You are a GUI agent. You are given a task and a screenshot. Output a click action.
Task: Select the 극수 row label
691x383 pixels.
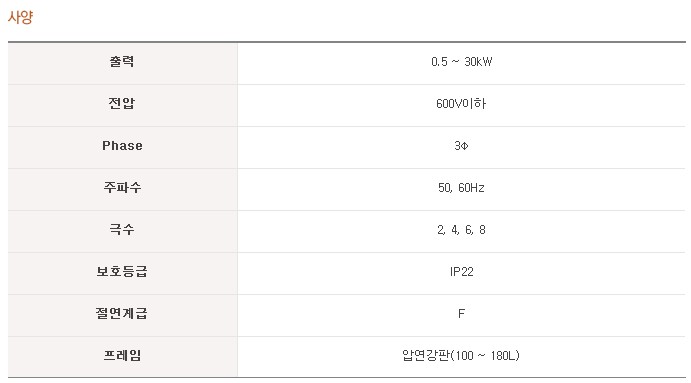coord(122,229)
